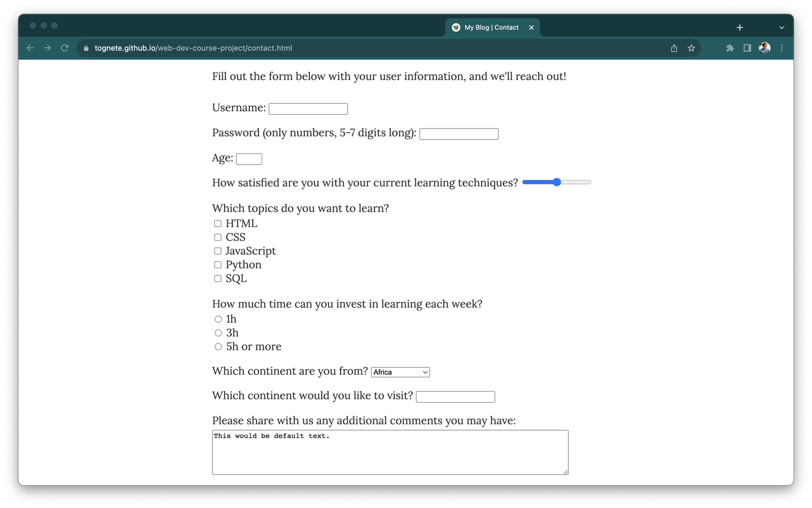Click the 'Python' label text
This screenshot has width=812, height=508.
244,265
